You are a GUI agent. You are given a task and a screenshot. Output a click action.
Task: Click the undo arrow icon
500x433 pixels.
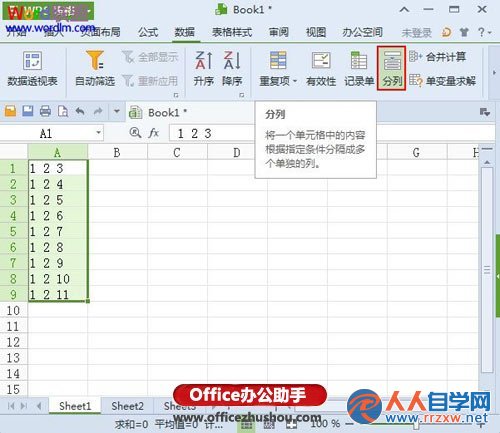click(x=80, y=111)
